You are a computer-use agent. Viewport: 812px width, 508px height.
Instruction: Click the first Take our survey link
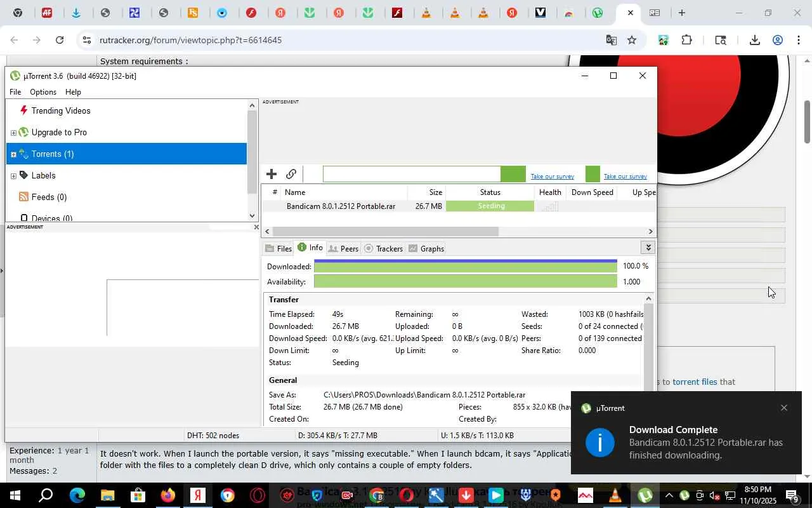pyautogui.click(x=552, y=177)
